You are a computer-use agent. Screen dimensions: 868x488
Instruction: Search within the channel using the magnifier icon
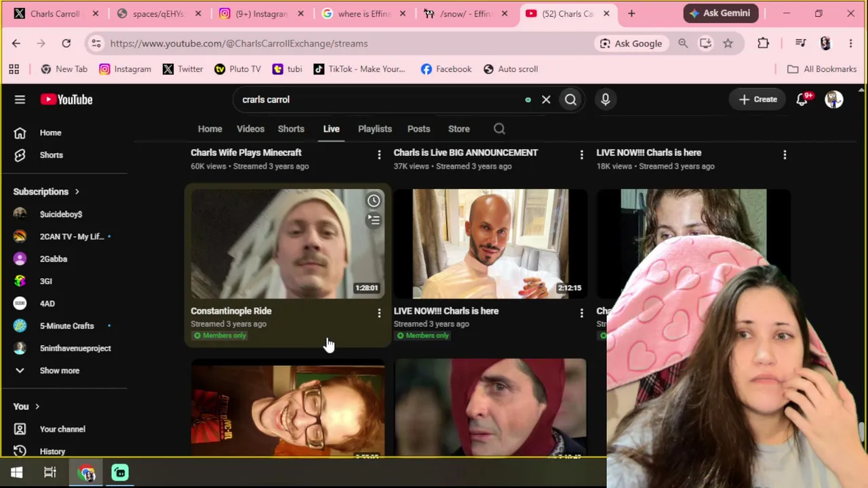click(x=499, y=129)
